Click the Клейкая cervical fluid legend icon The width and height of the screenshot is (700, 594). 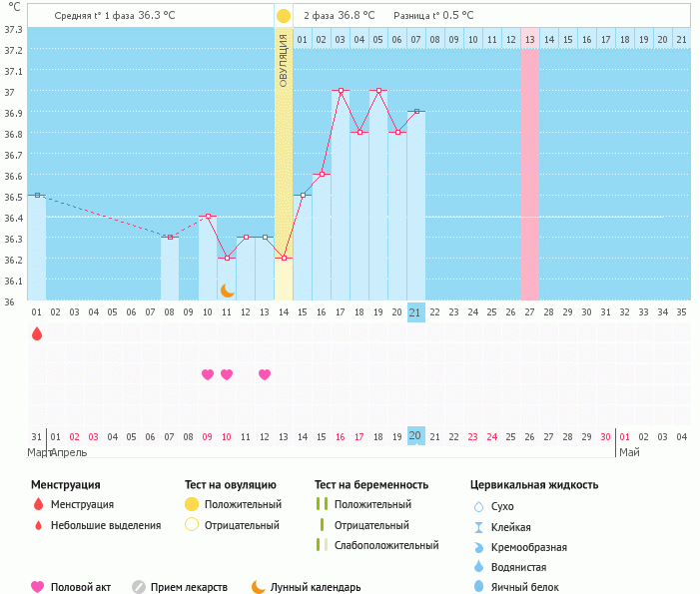tap(478, 527)
